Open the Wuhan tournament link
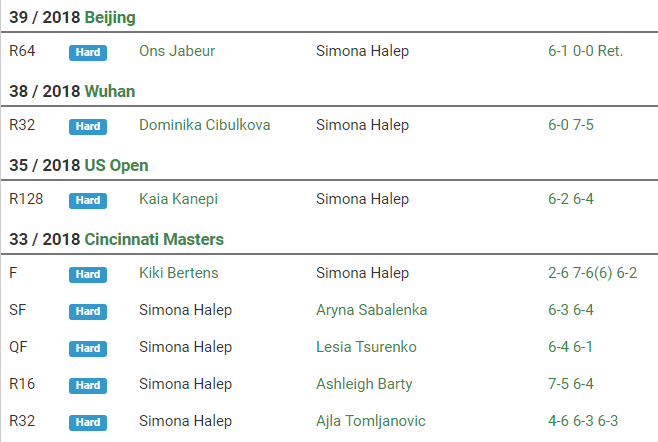 110,91
